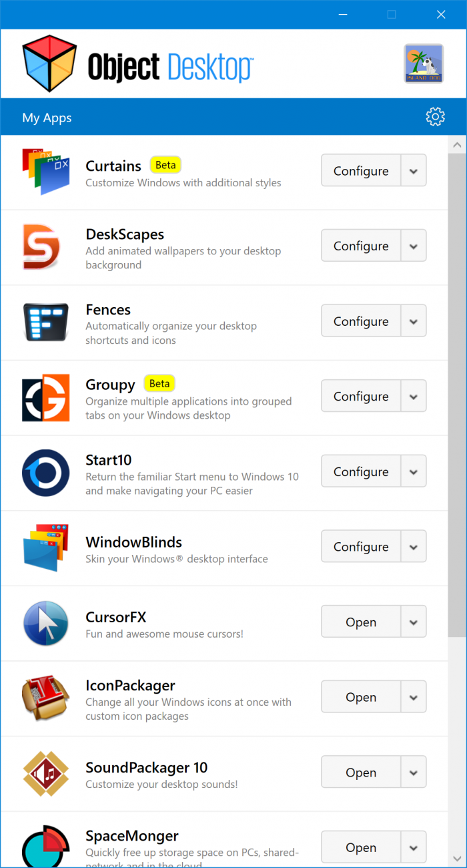Click the vertical scrollbar thumb
Screen dimensions: 467x868
[457, 395]
